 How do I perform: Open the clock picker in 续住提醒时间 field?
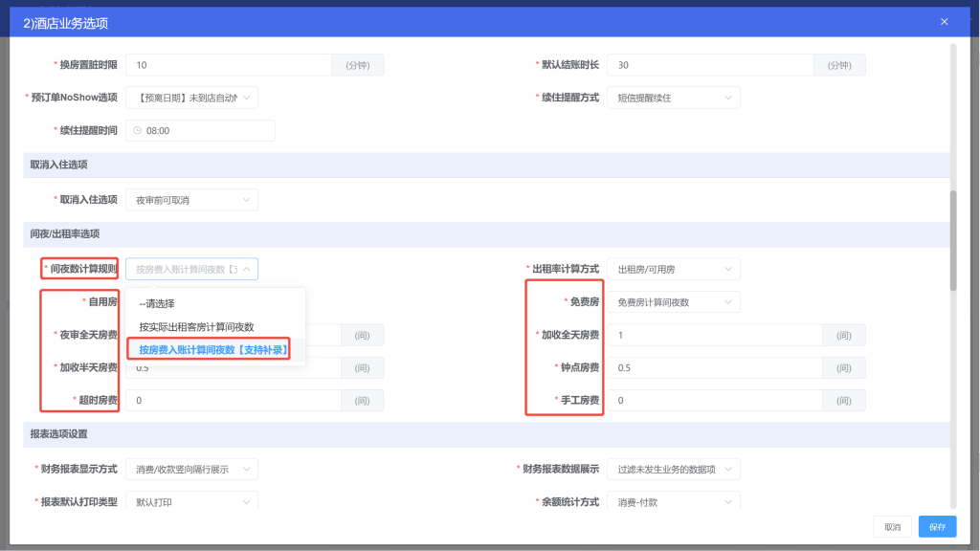(199, 130)
